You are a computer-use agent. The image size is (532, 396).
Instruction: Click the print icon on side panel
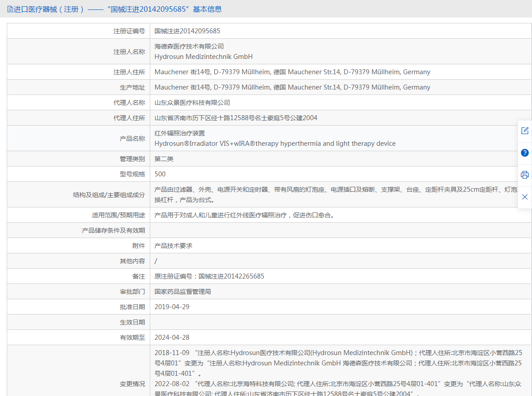[524, 175]
